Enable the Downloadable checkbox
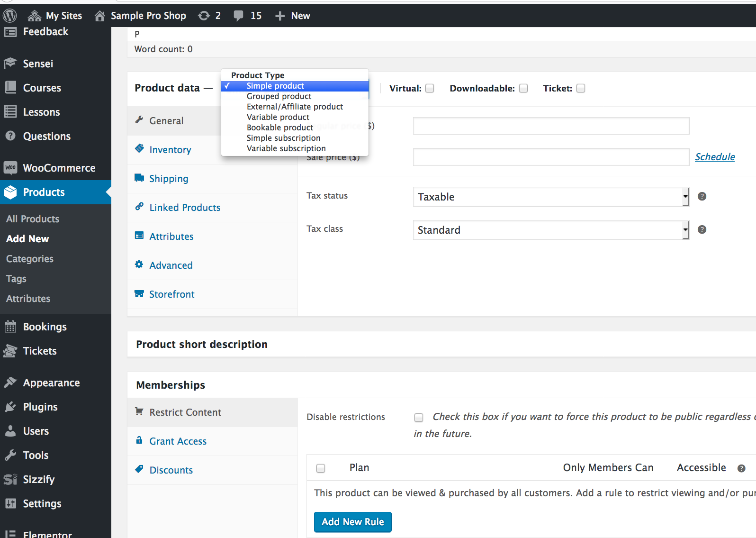Image resolution: width=756 pixels, height=538 pixels. (x=523, y=88)
